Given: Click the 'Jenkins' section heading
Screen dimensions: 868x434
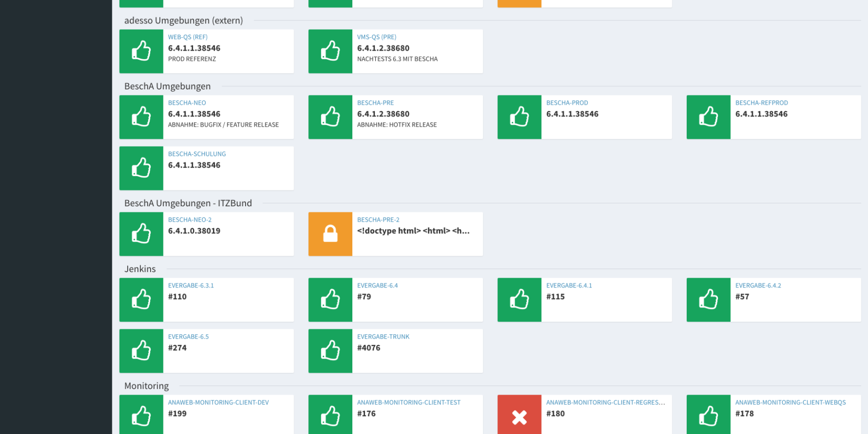Looking at the screenshot, I should 140,269.
